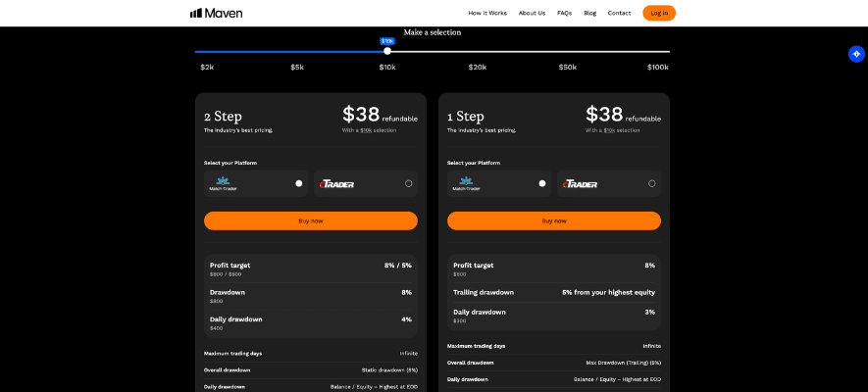
Task: Click $10k selection link in 1 Step card
Action: (x=609, y=130)
